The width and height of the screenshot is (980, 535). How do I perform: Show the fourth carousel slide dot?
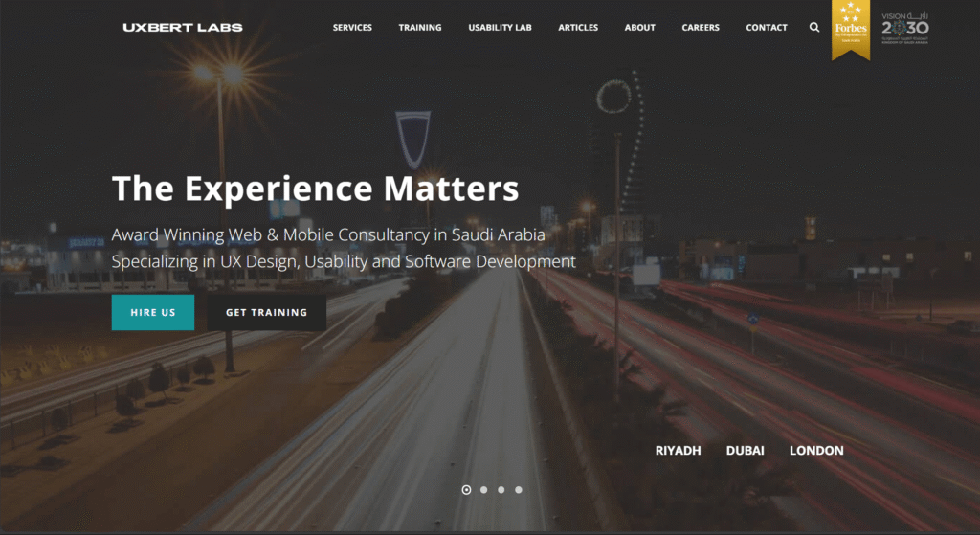(x=518, y=490)
